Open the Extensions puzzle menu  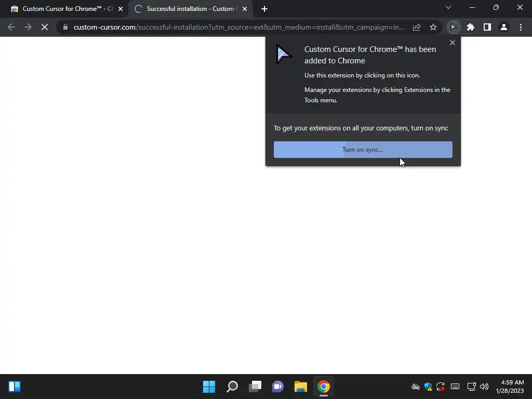470,27
